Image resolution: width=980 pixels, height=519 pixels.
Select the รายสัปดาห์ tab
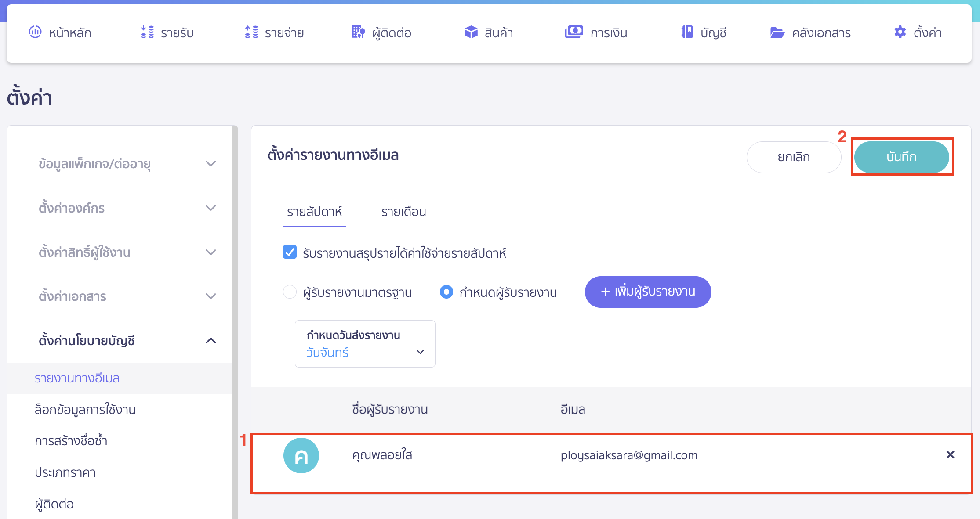point(314,212)
